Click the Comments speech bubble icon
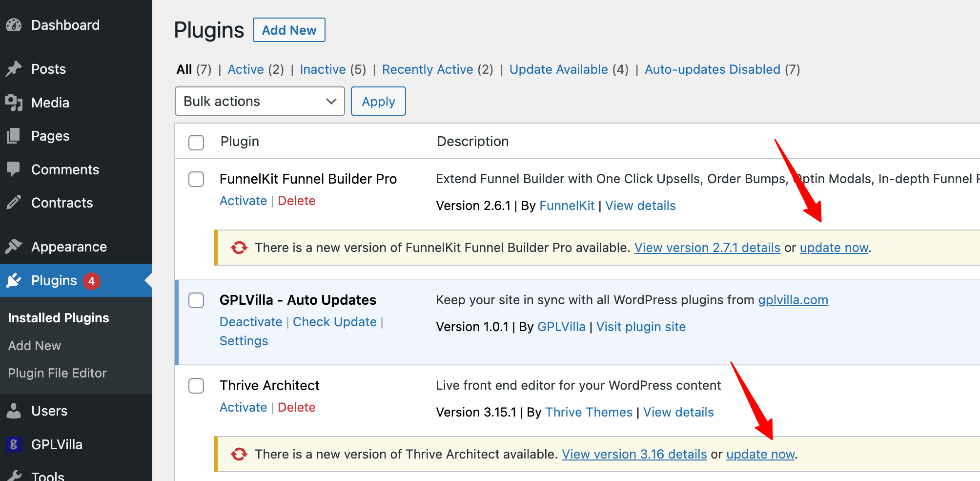This screenshot has width=980, height=481. point(14,169)
